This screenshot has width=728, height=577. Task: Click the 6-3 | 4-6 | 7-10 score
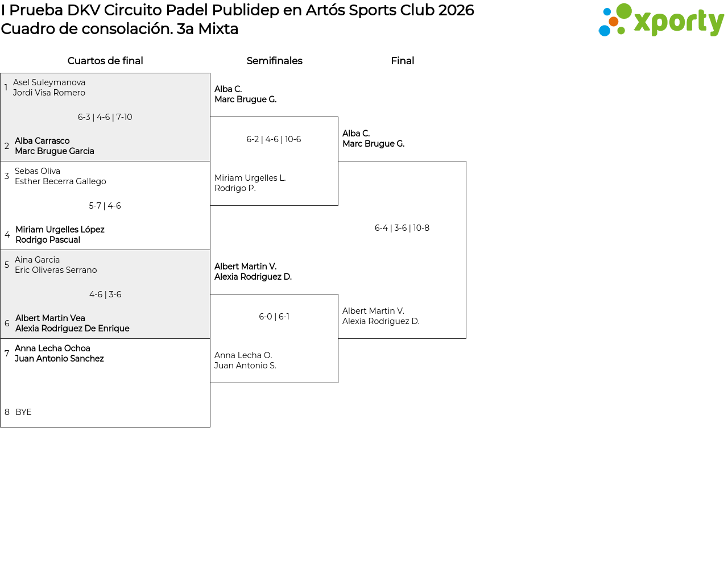[105, 117]
